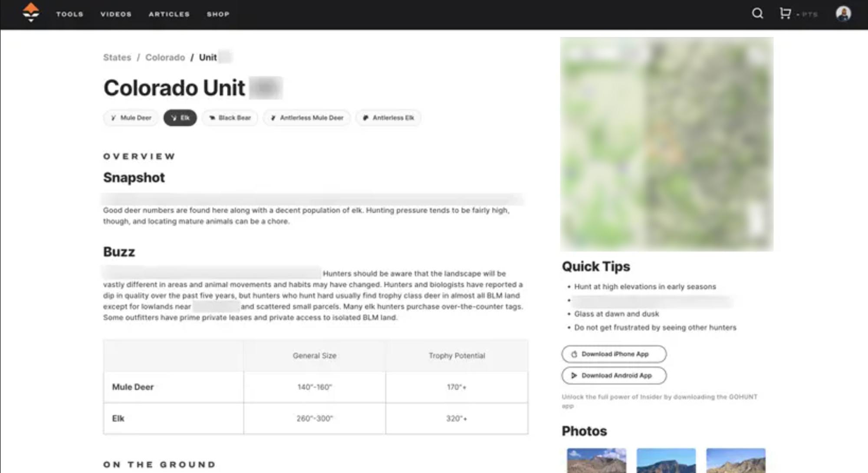The image size is (868, 473).
Task: Open the TOOLS menu
Action: pos(69,14)
